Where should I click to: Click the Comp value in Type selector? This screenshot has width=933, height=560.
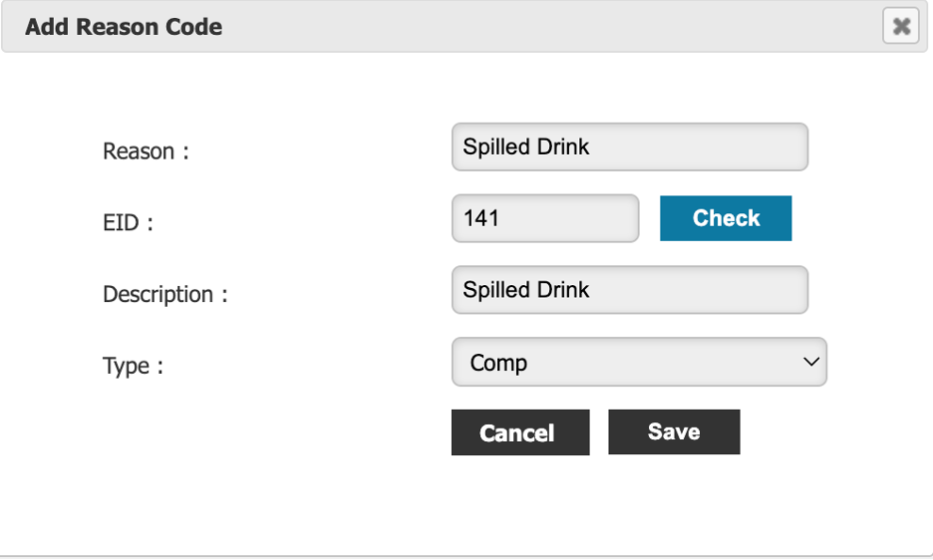pyautogui.click(x=498, y=363)
